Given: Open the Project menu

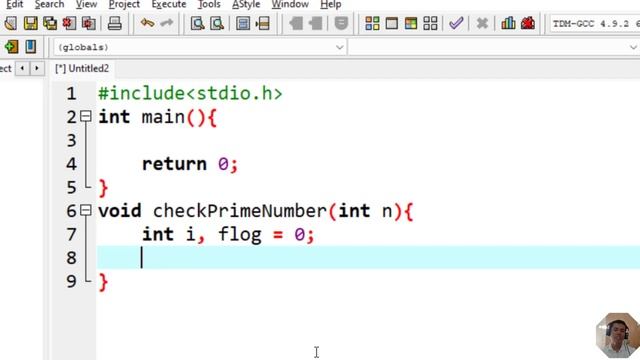Looking at the screenshot, I should point(124,4).
